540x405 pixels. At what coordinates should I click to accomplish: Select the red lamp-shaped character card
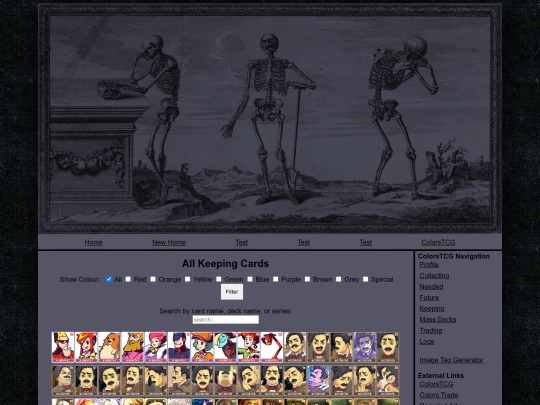(x=272, y=347)
